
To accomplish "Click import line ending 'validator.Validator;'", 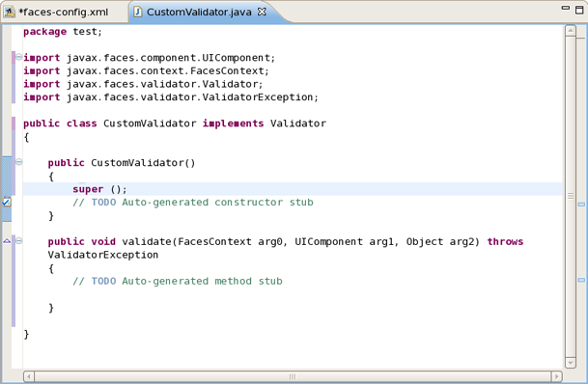I will pyautogui.click(x=143, y=84).
